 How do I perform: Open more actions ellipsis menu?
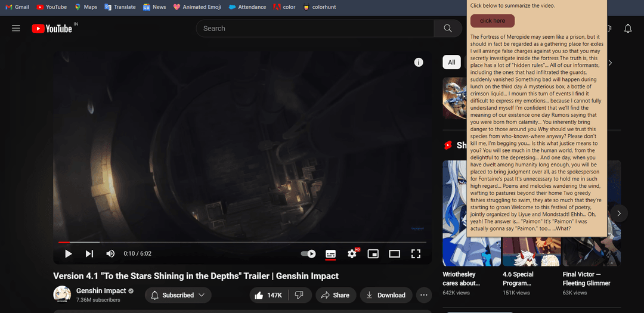[x=424, y=295]
